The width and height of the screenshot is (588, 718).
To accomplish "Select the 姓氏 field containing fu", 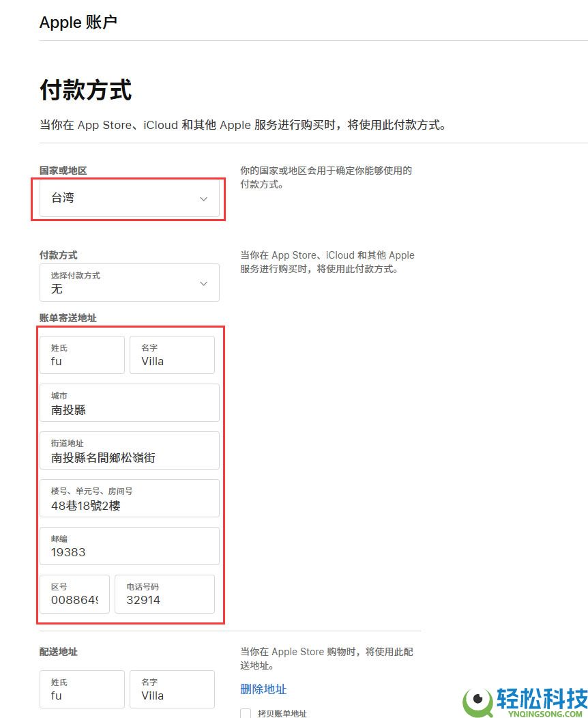I will (x=81, y=355).
